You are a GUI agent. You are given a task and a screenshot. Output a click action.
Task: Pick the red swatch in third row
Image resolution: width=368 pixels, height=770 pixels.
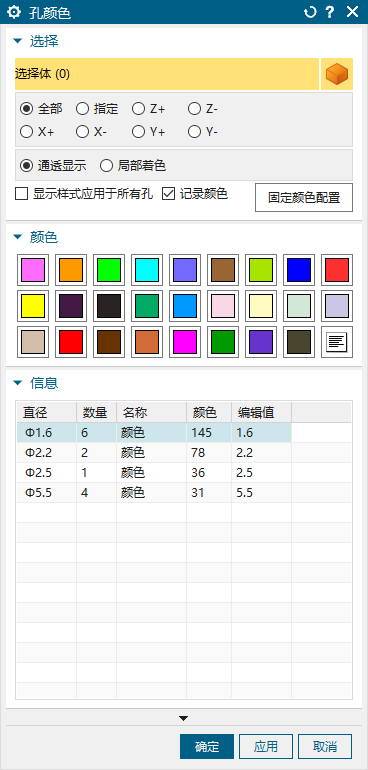(71, 342)
